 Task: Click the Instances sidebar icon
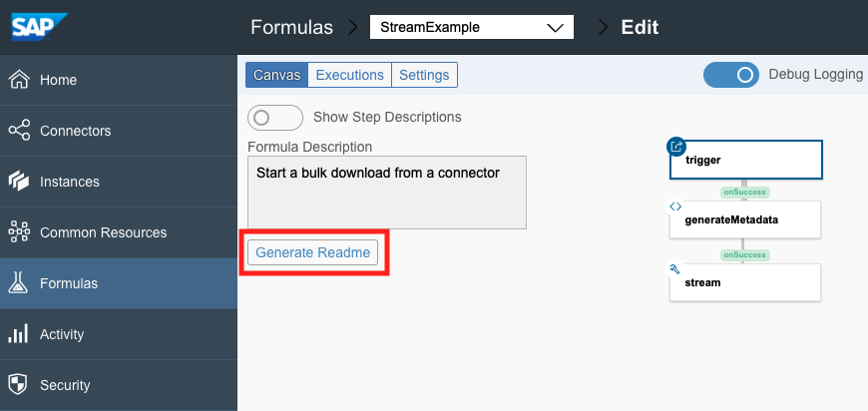(19, 182)
